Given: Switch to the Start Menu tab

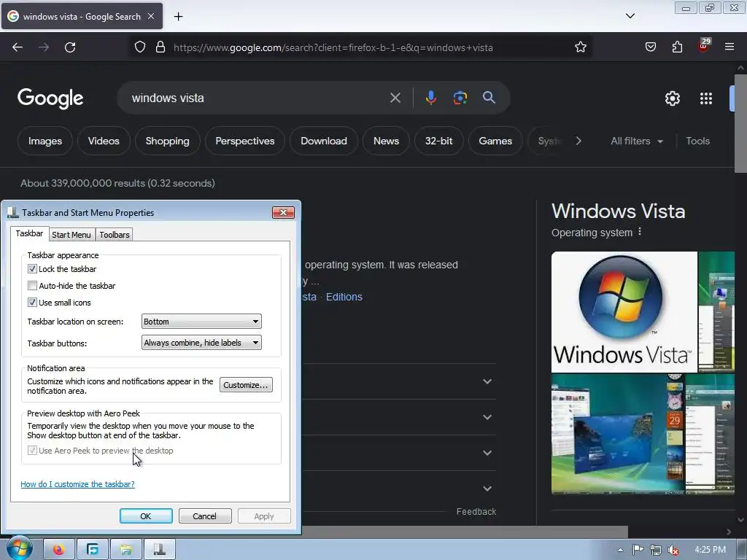Looking at the screenshot, I should click(71, 235).
